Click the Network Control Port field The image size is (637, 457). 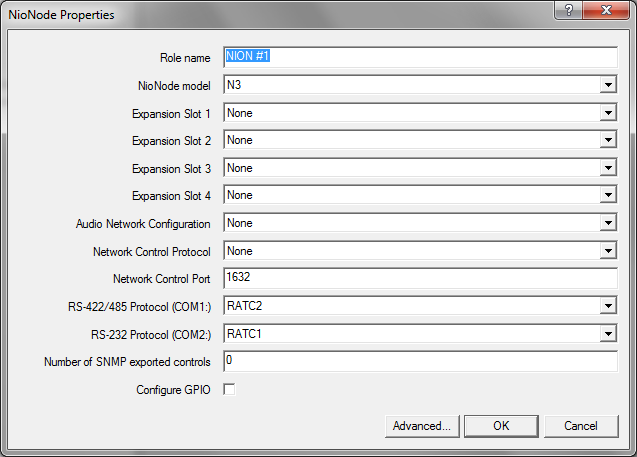(420, 278)
